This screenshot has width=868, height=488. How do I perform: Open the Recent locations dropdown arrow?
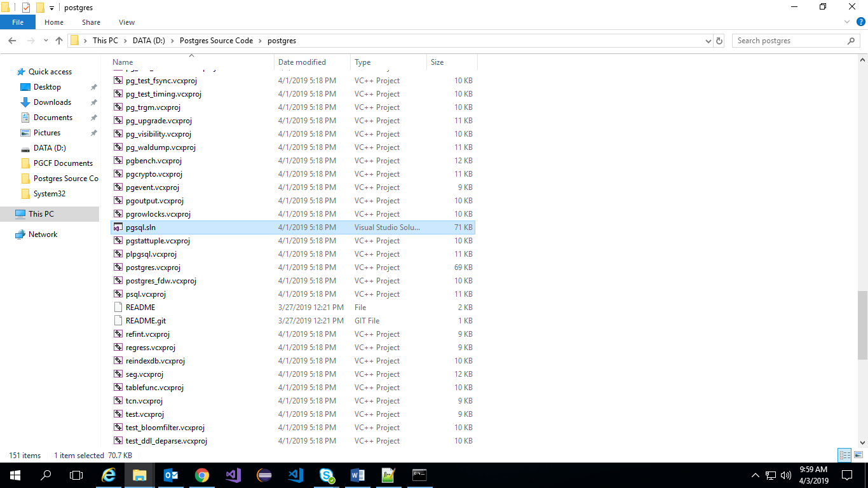(x=46, y=41)
